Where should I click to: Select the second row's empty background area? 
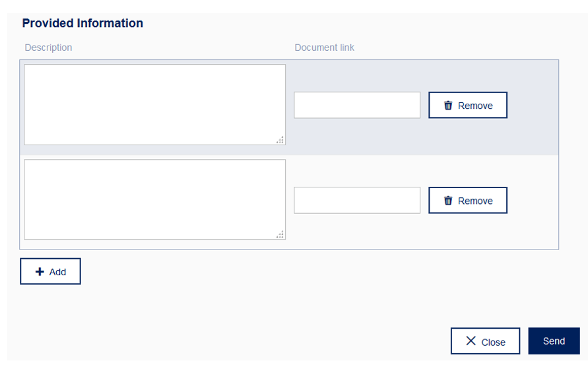(533, 202)
